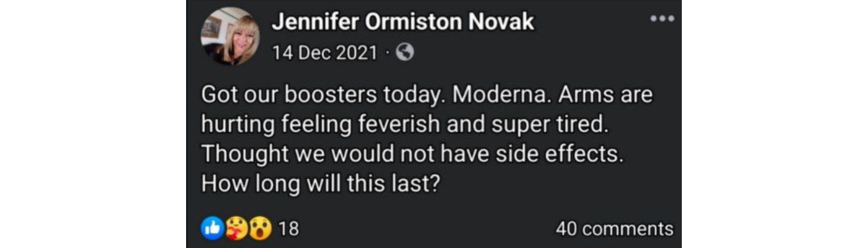Click the blue Like reaction icon
Viewport: 868px width, 248px height.
(212, 229)
